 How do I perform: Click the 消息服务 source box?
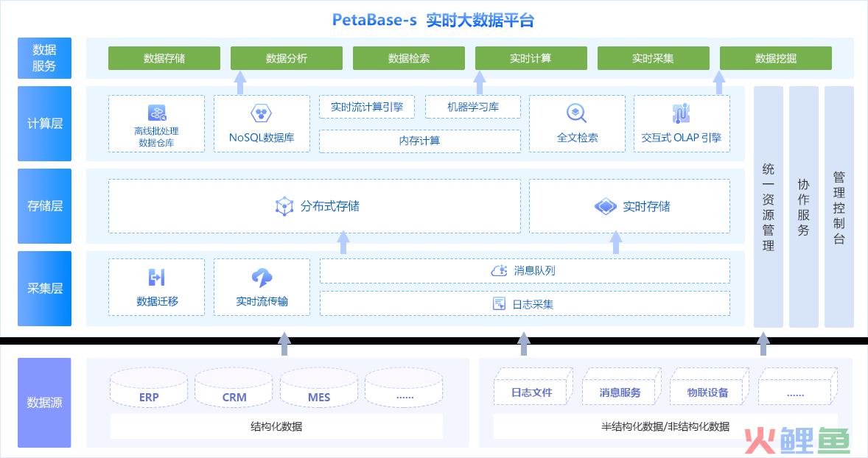click(x=621, y=387)
